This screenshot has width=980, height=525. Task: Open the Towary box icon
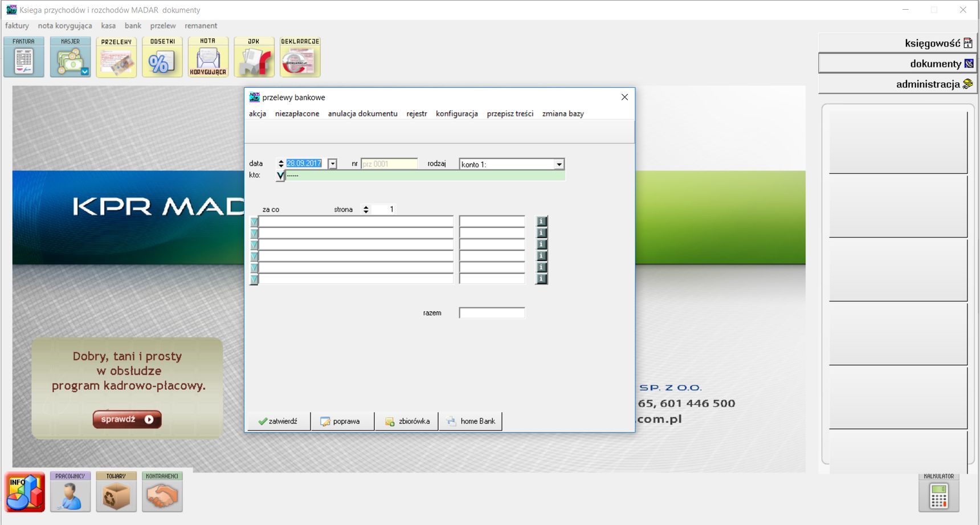pos(116,492)
